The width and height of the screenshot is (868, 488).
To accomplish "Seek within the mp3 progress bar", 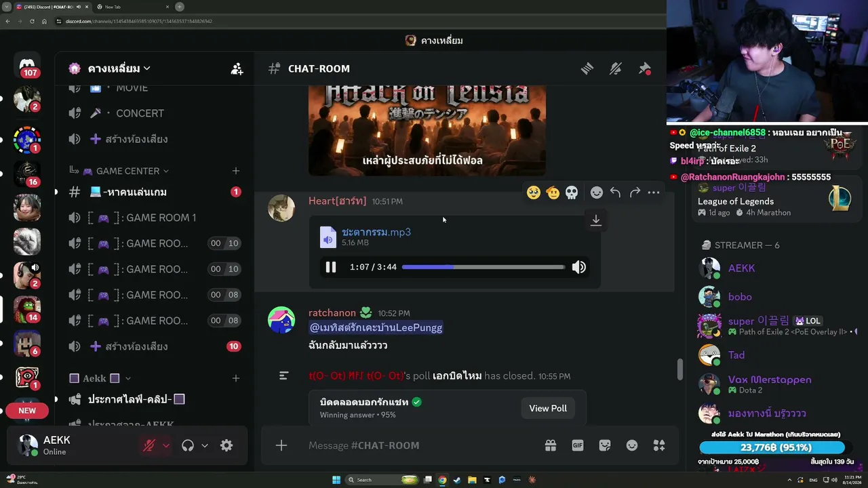I will [484, 267].
